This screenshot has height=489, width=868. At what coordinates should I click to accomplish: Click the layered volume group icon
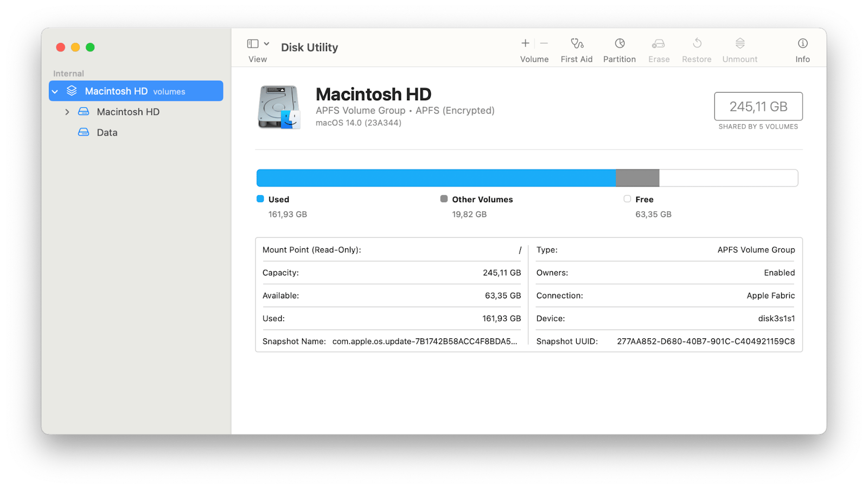[x=72, y=91]
